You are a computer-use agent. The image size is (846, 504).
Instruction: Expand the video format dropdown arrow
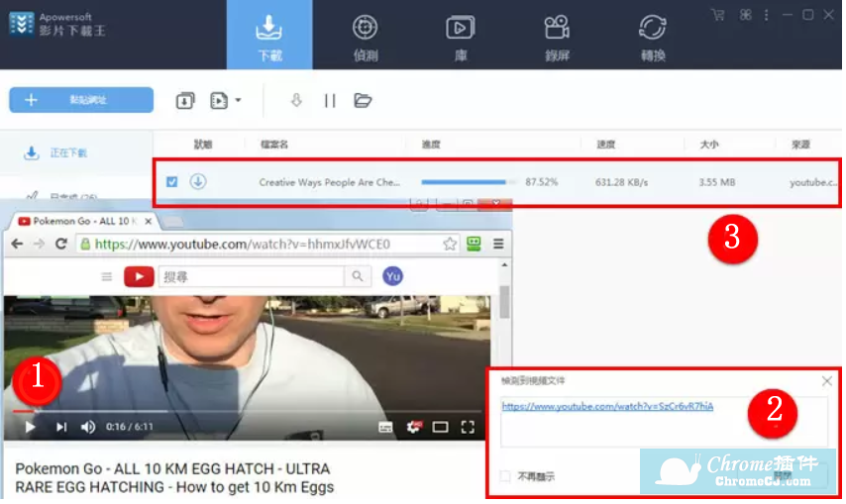238,100
